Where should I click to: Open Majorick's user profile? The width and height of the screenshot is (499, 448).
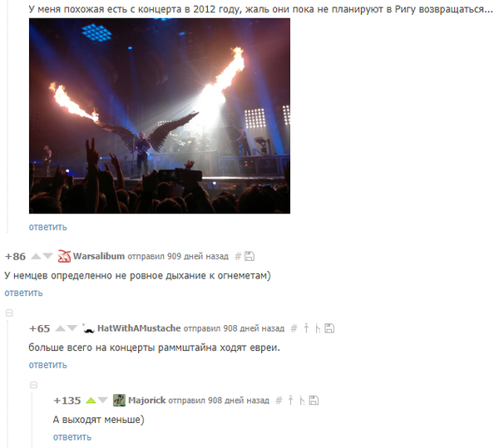click(146, 400)
